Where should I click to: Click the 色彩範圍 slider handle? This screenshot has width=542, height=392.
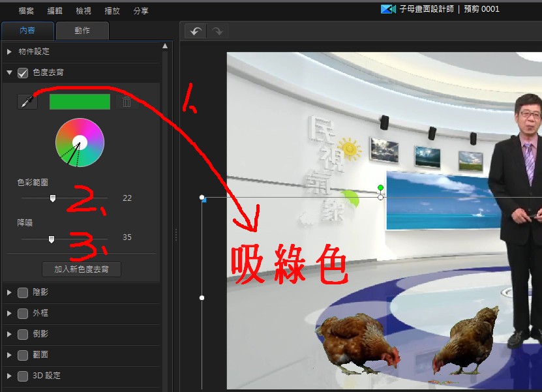pos(53,198)
